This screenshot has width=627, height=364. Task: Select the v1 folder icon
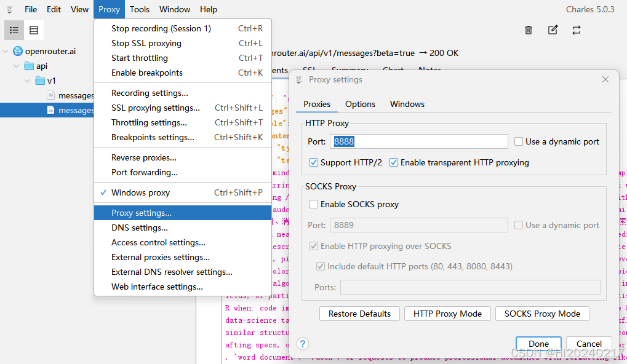coord(40,81)
